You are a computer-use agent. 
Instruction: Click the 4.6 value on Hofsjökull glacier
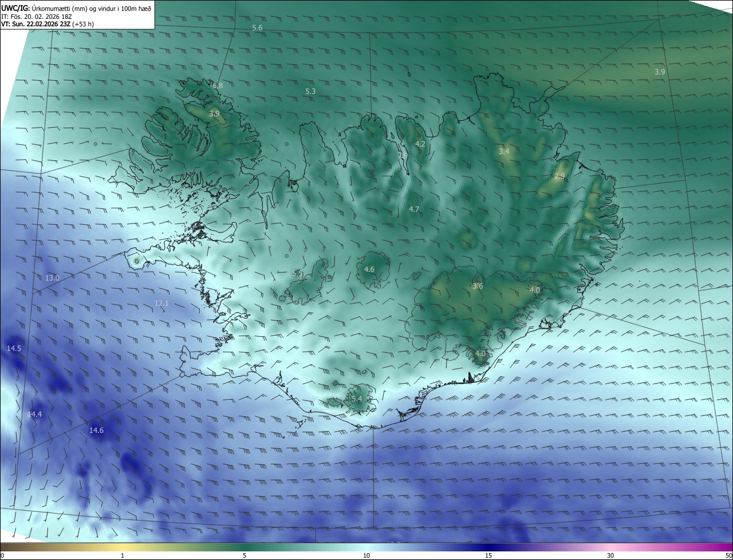369,269
